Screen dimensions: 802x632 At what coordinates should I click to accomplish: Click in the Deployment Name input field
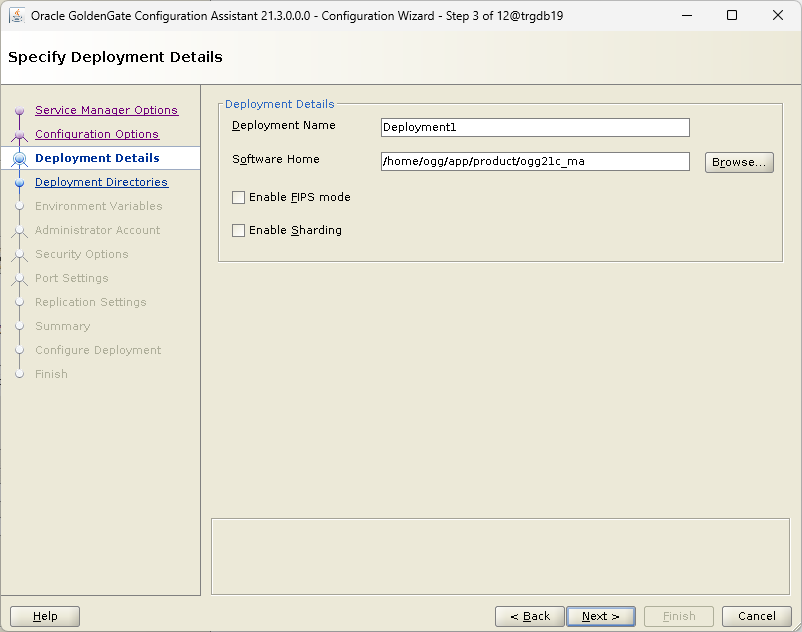tap(535, 127)
